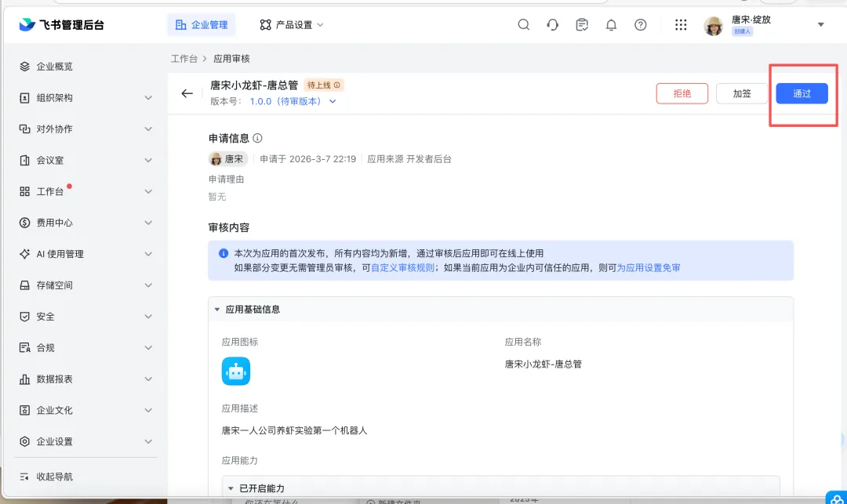Click info icon in 待上线 badge
This screenshot has height=504, width=847.
(337, 85)
